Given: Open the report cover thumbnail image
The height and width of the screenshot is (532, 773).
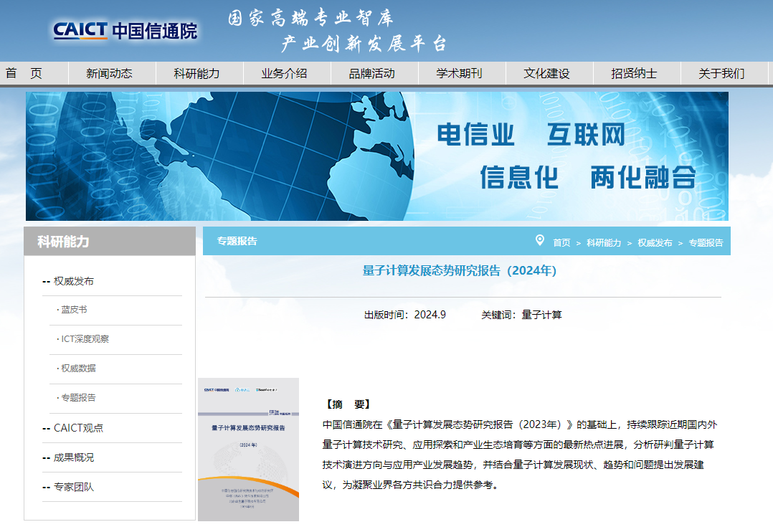Looking at the screenshot, I should coord(248,449).
